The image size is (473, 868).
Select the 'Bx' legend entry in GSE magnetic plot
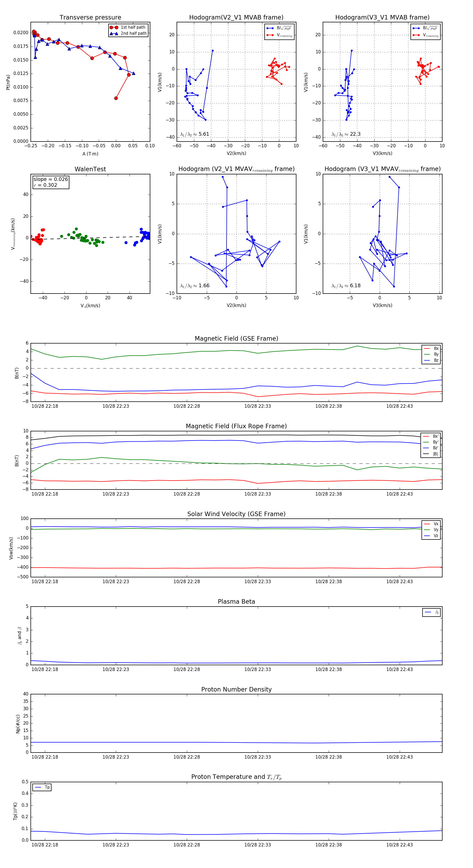[431, 349]
